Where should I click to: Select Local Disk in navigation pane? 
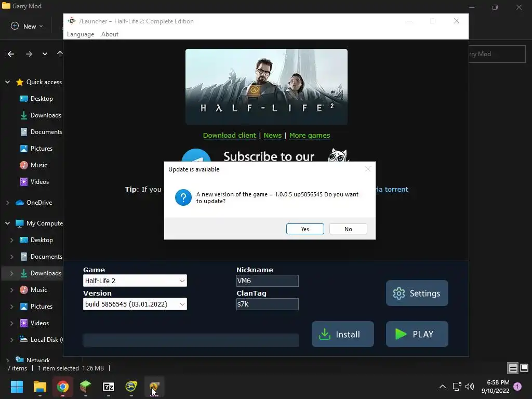pyautogui.click(x=41, y=340)
